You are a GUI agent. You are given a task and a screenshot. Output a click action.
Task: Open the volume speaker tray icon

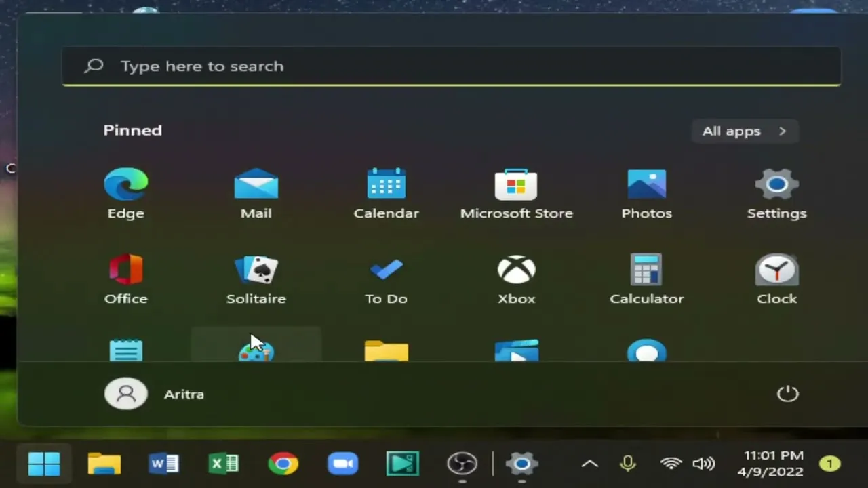[703, 464]
